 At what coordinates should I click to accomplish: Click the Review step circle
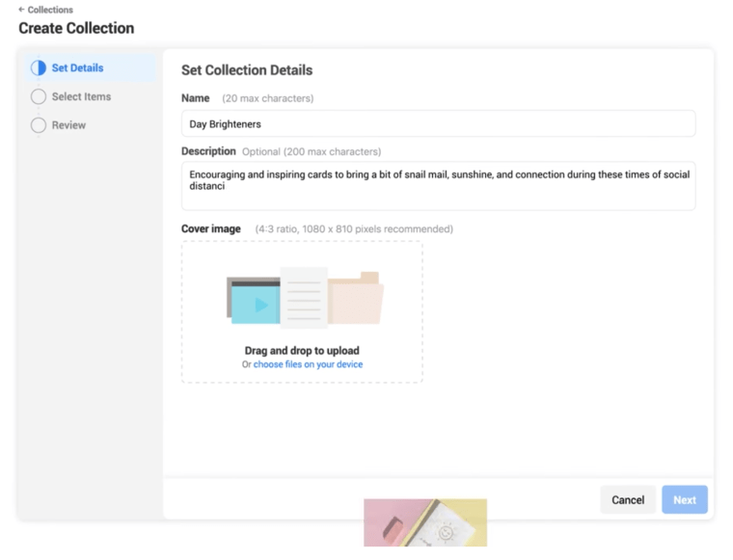click(x=39, y=125)
